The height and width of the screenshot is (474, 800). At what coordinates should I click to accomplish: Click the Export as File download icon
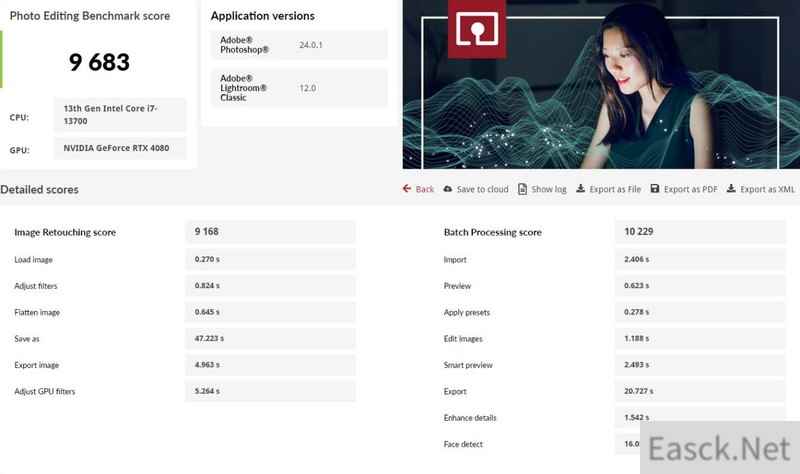[x=581, y=189]
